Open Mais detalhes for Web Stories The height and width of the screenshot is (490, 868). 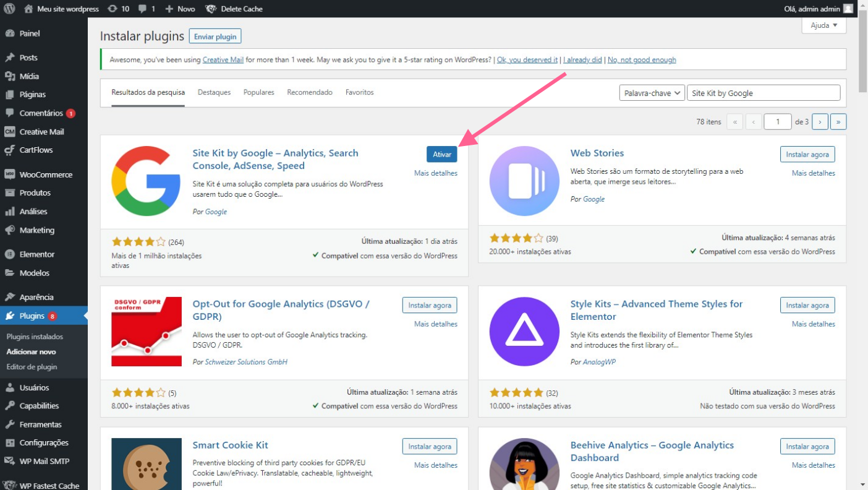814,173
